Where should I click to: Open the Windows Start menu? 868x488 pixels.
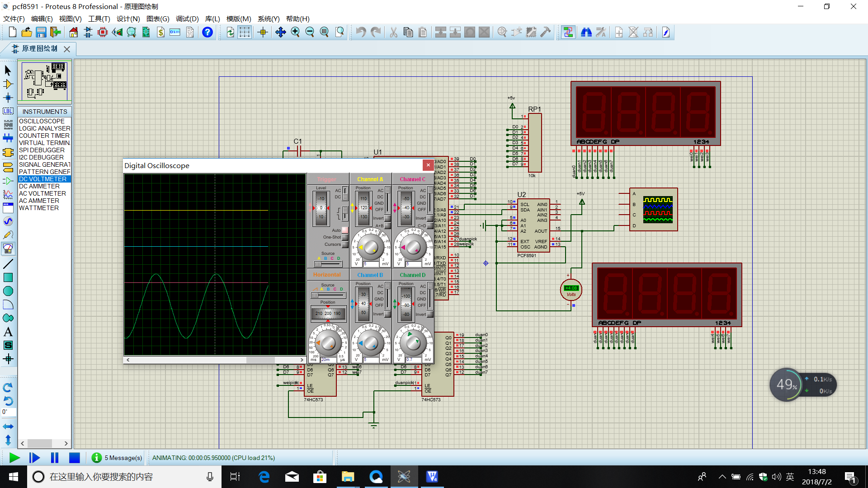click(x=13, y=477)
